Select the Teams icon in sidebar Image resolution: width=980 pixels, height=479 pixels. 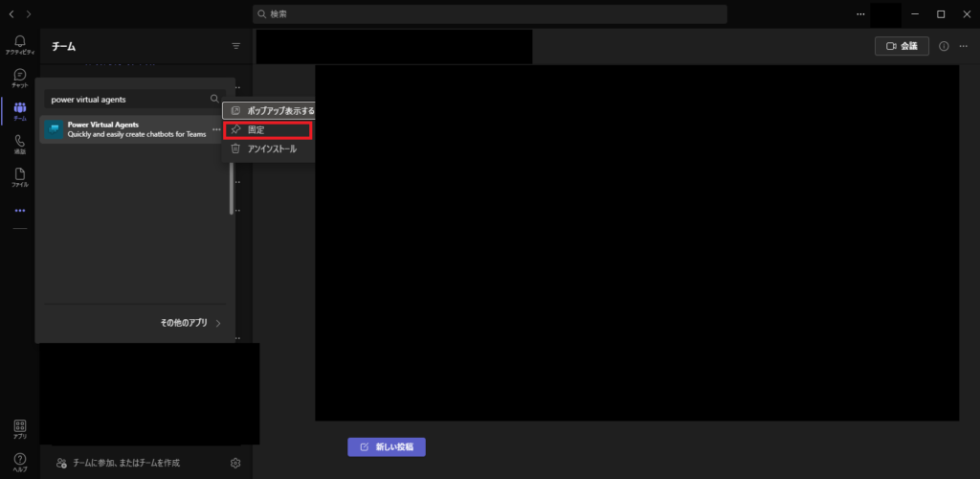coord(20,111)
